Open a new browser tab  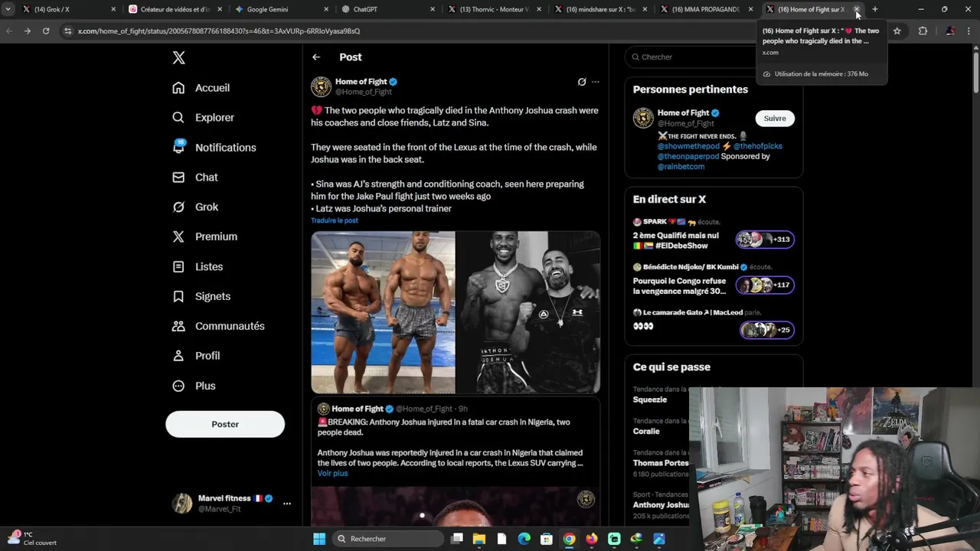point(875,9)
